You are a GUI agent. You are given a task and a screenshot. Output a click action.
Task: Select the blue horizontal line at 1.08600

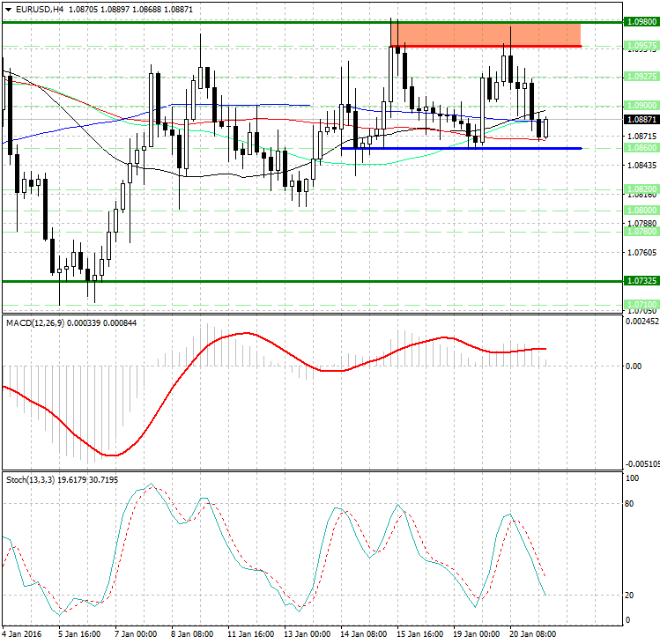(460, 148)
